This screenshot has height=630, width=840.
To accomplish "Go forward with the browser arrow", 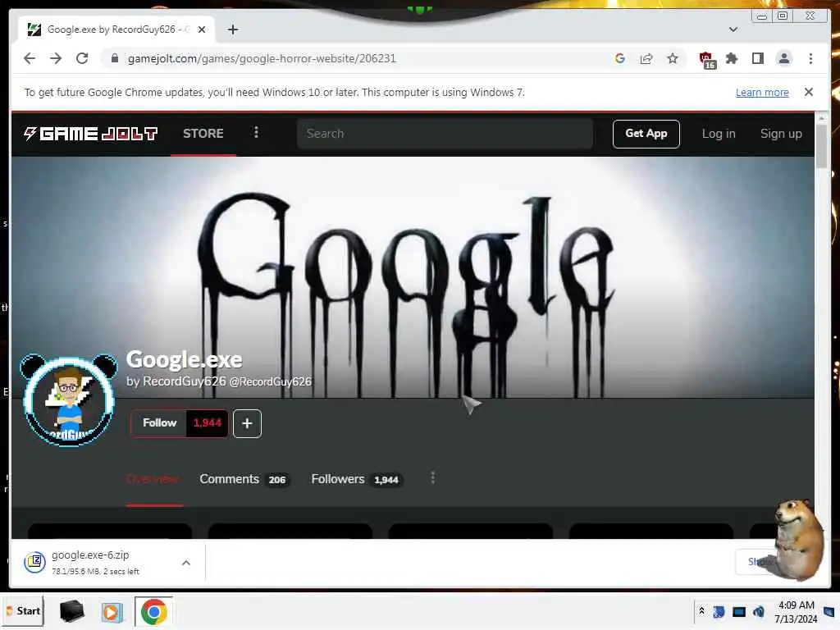I will 56,58.
